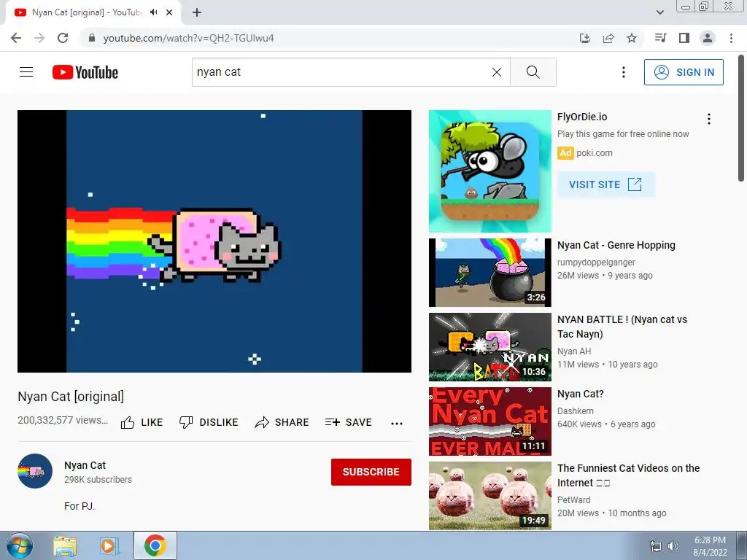747x560 pixels.
Task: Click the Nyan Cat - Genre Hopping title
Action: pyautogui.click(x=616, y=245)
